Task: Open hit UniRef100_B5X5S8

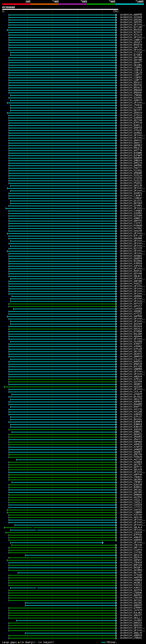Action: pos(131,30)
